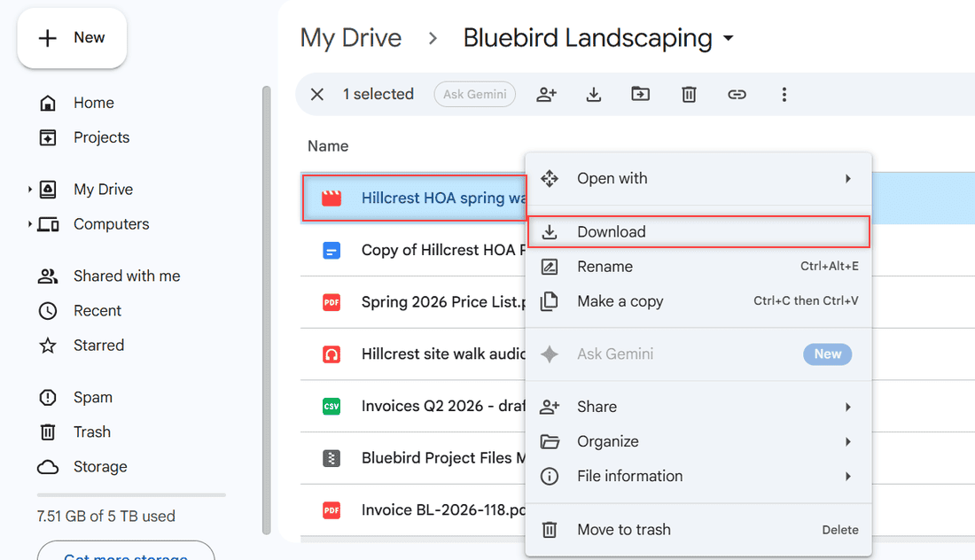Click the toolbar Share person icon
The image size is (975, 560).
click(x=547, y=95)
